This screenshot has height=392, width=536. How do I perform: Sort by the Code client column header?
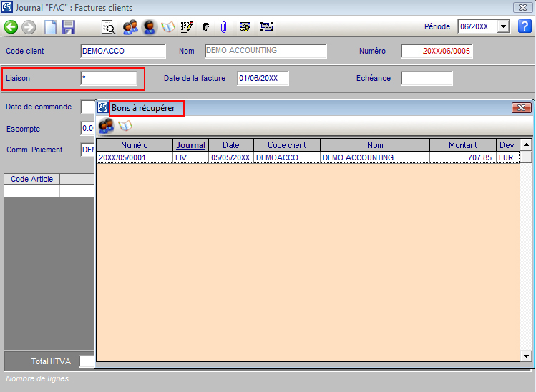pos(287,145)
